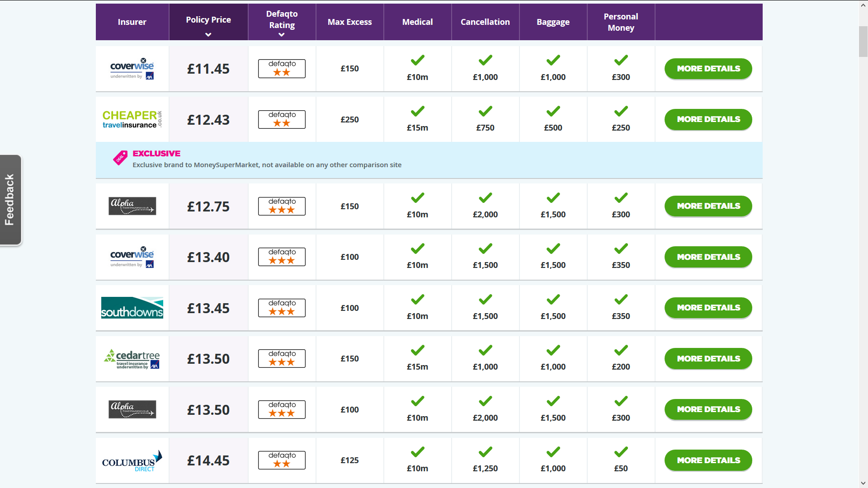
Task: Click the Southdowns insurer logo
Action: click(x=132, y=308)
